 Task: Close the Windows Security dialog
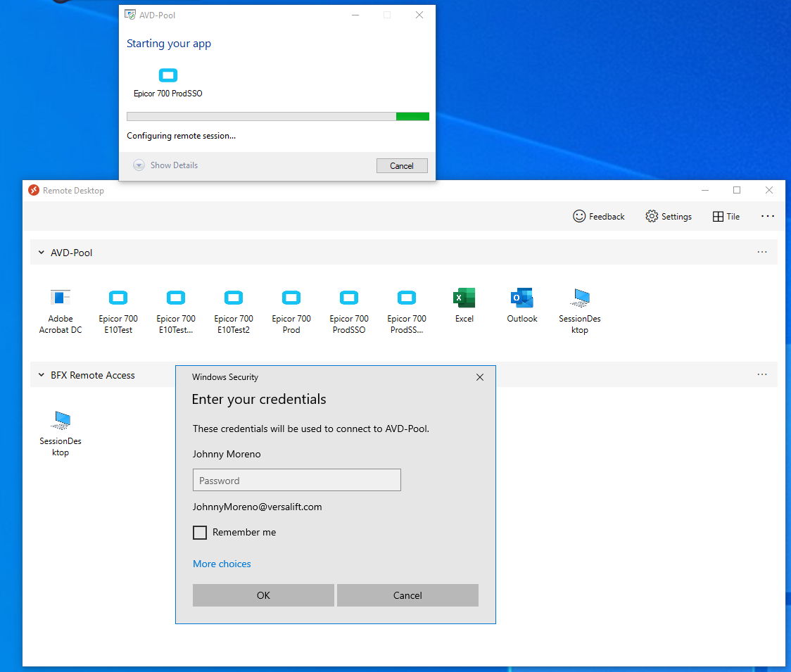[x=480, y=377]
